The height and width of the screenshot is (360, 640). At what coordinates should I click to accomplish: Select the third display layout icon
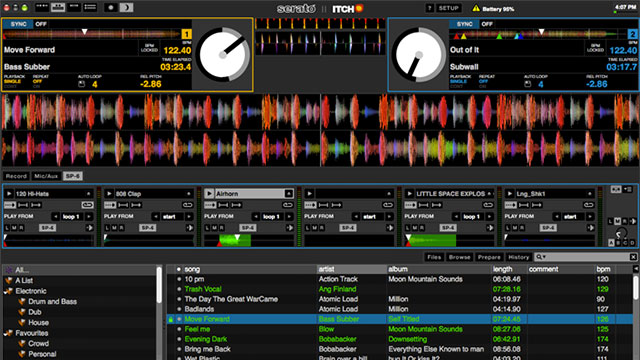point(74,7)
